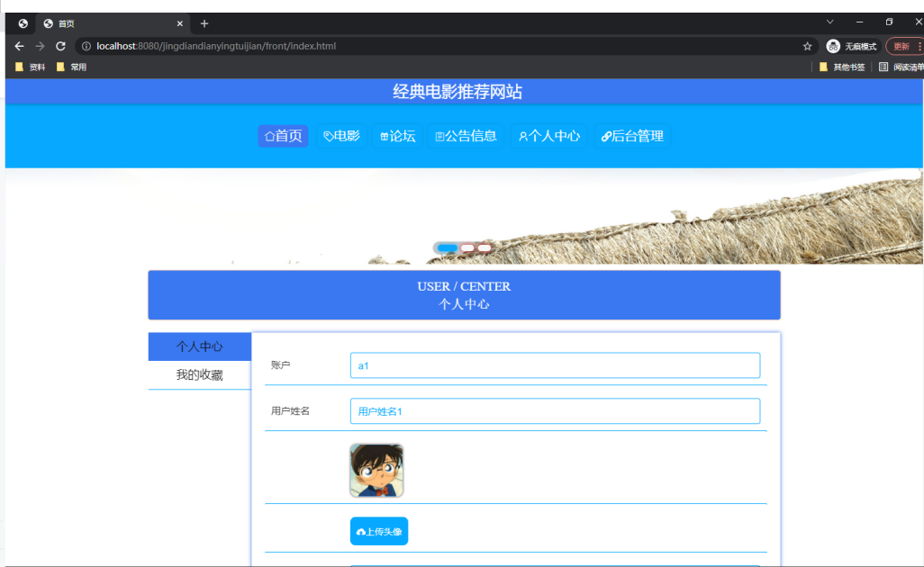
Task: Open 个人中心 in the top navigation
Action: [x=549, y=136]
